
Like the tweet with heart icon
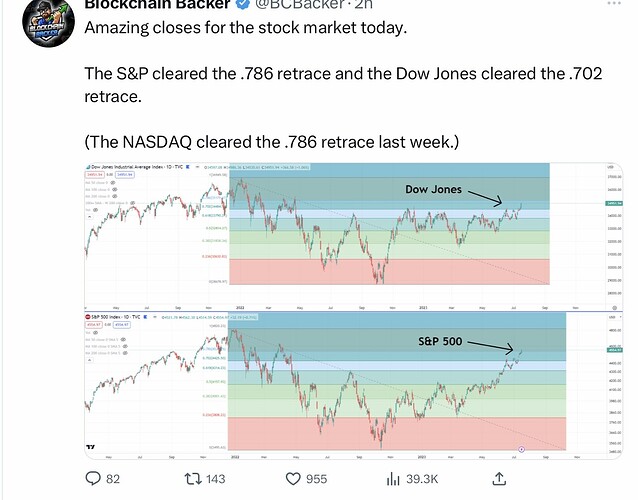tap(293, 479)
